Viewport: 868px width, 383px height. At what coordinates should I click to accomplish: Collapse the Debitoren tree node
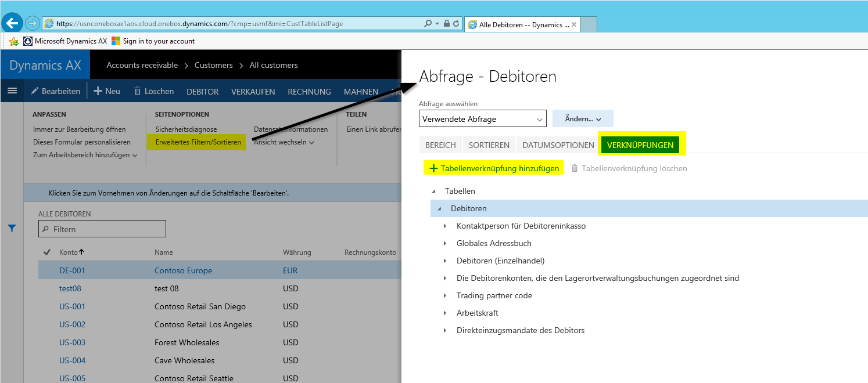point(439,208)
